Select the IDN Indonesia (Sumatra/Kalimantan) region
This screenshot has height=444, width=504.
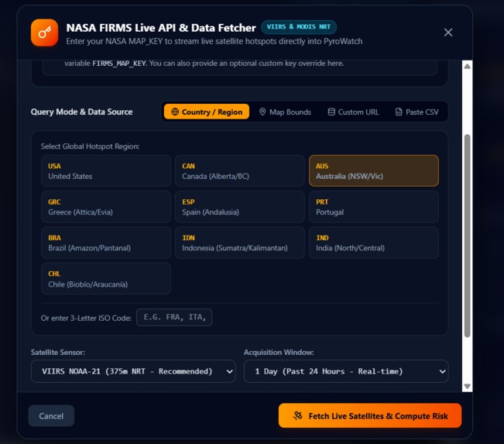pyautogui.click(x=240, y=243)
